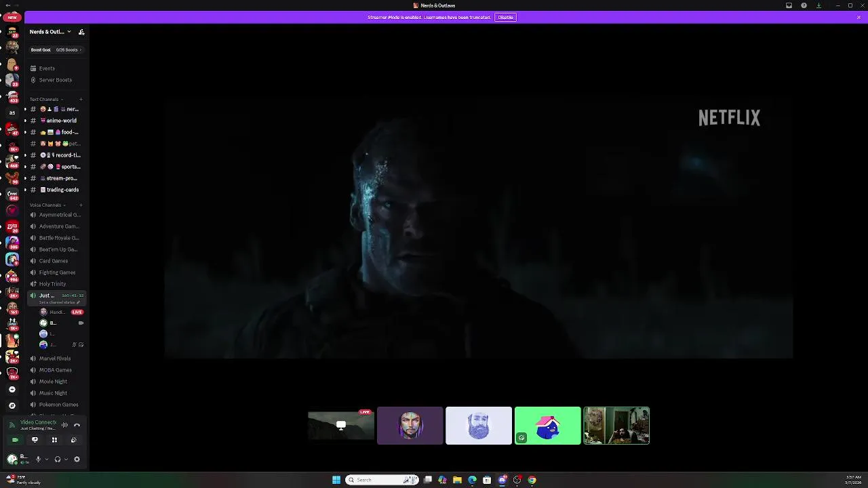The height and width of the screenshot is (488, 868).
Task: Click the NEW direct messages home icon
Action: click(x=12, y=17)
